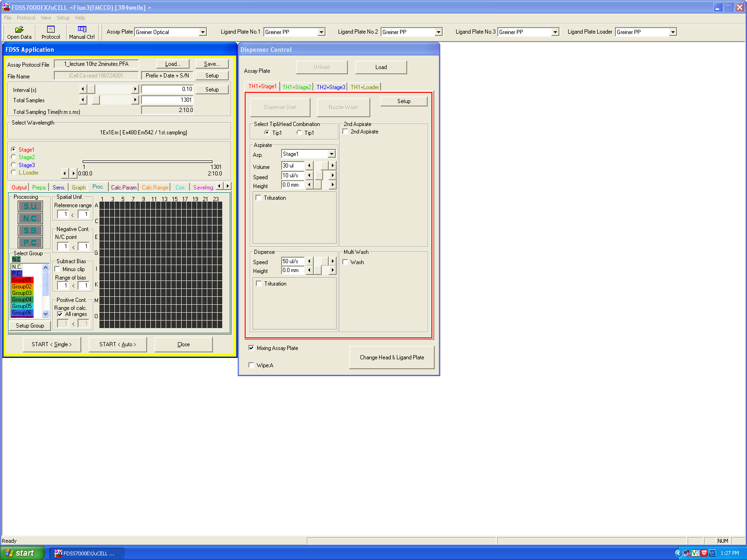The width and height of the screenshot is (747, 560).
Task: Click the START < Single > button
Action: point(52,344)
